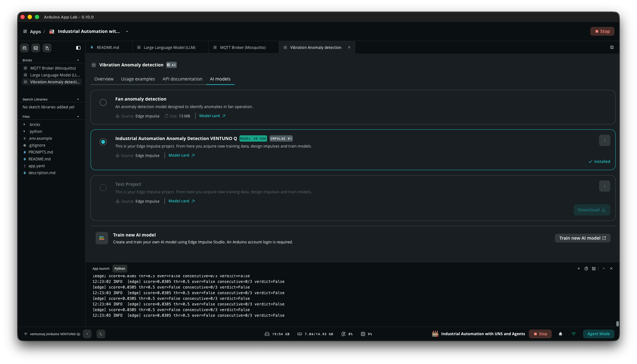Click the Train new AI model button

(582, 238)
